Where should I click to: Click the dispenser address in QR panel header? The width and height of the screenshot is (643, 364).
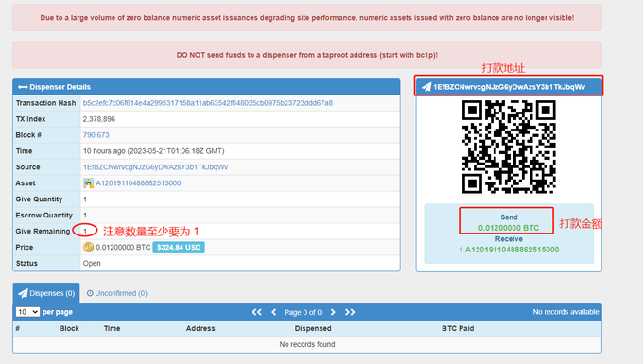(x=510, y=87)
